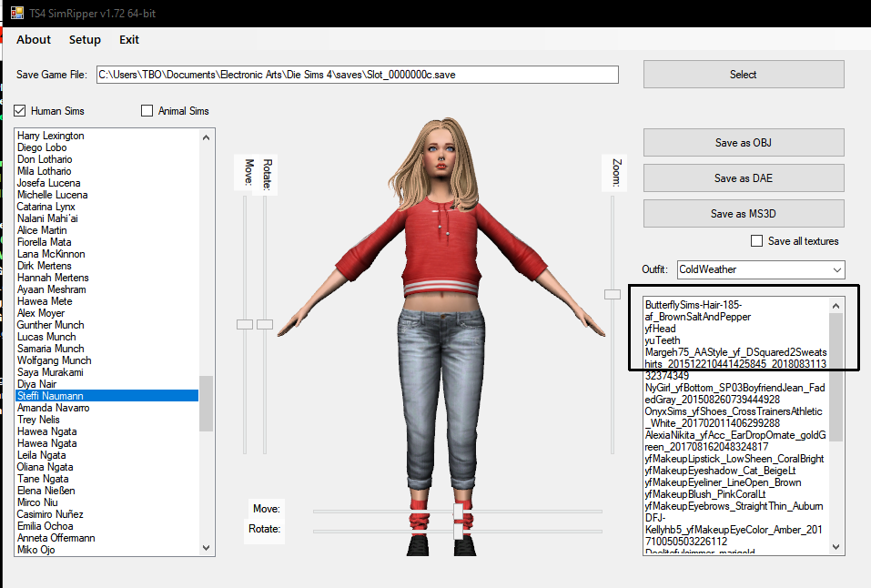The width and height of the screenshot is (871, 588).
Task: Click the Save as MS3D button
Action: (743, 214)
